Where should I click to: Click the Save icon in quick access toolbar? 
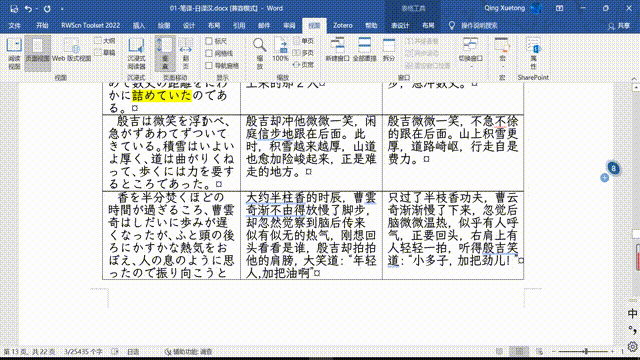(x=14, y=9)
